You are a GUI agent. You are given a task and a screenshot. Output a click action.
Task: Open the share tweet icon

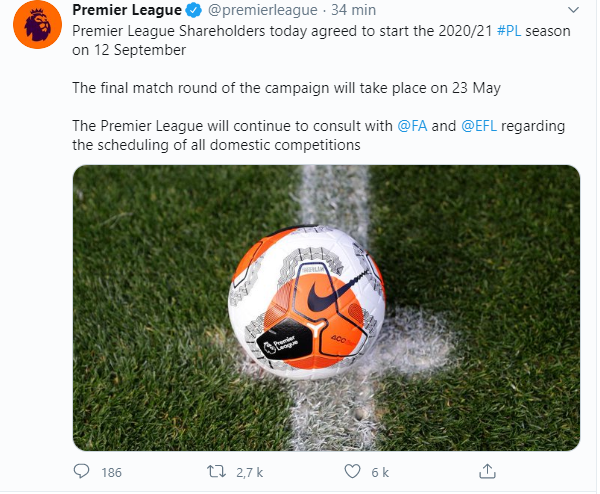[x=487, y=471]
